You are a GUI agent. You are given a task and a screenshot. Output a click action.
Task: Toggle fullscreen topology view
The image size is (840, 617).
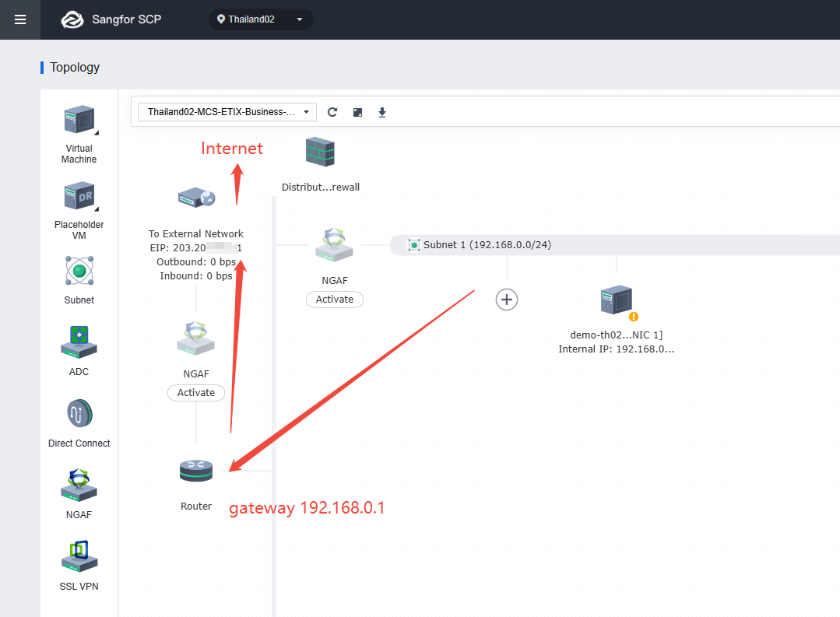[357, 112]
